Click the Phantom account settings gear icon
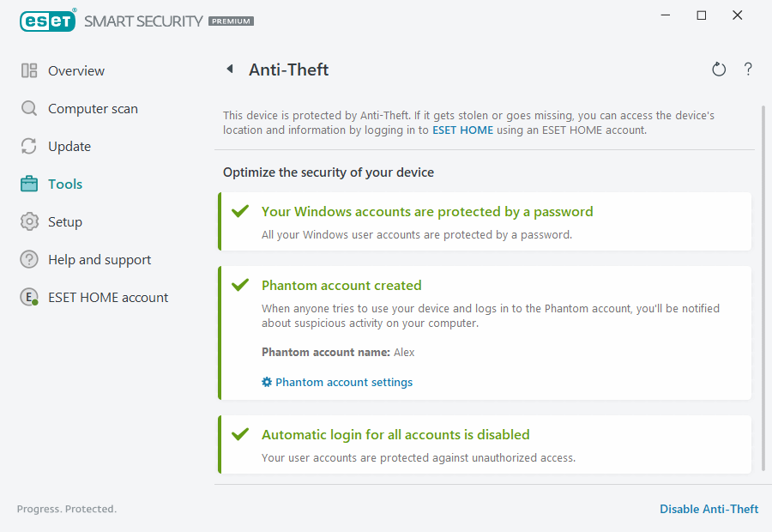Image resolution: width=772 pixels, height=532 pixels. point(266,381)
